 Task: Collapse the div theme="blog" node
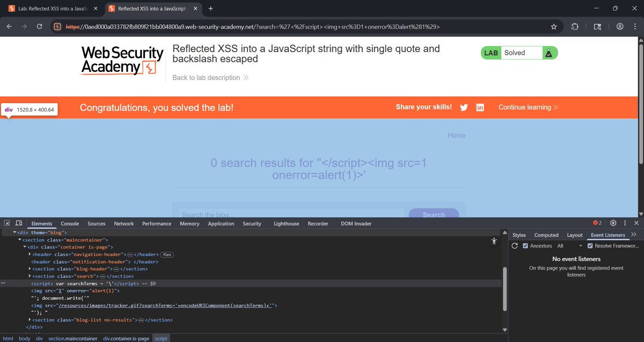pyautogui.click(x=14, y=232)
